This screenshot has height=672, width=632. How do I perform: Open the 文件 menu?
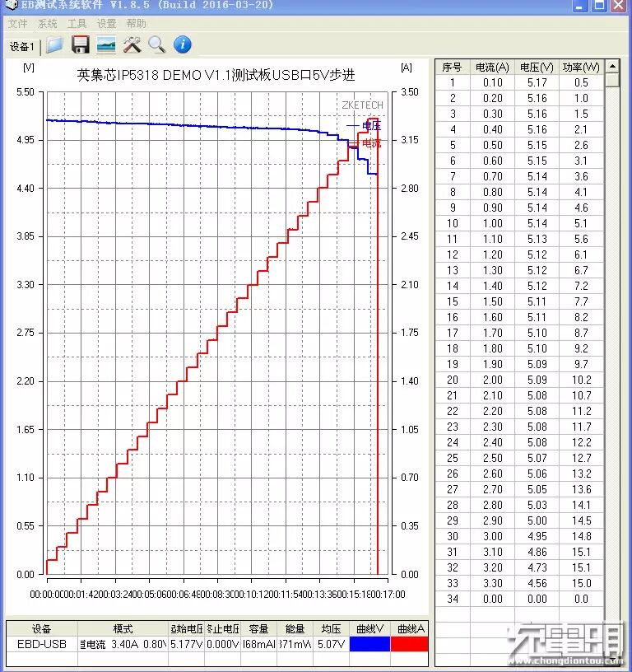[17, 24]
